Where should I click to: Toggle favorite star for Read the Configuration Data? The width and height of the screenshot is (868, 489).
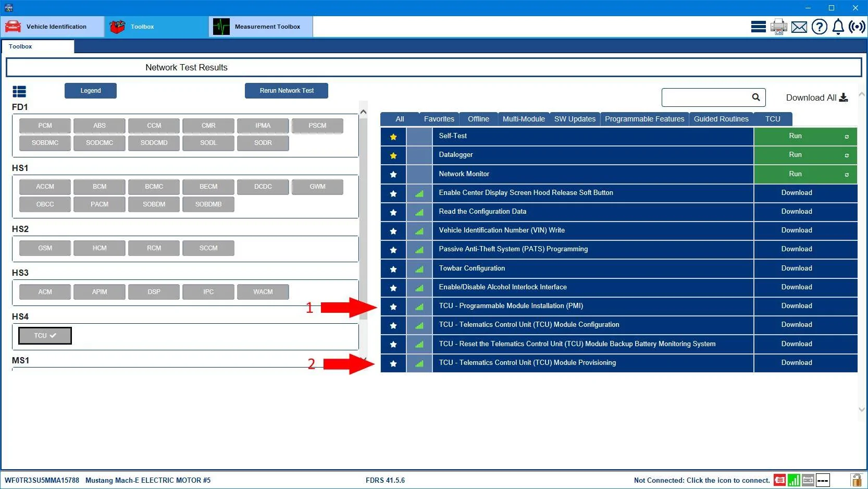pos(393,212)
